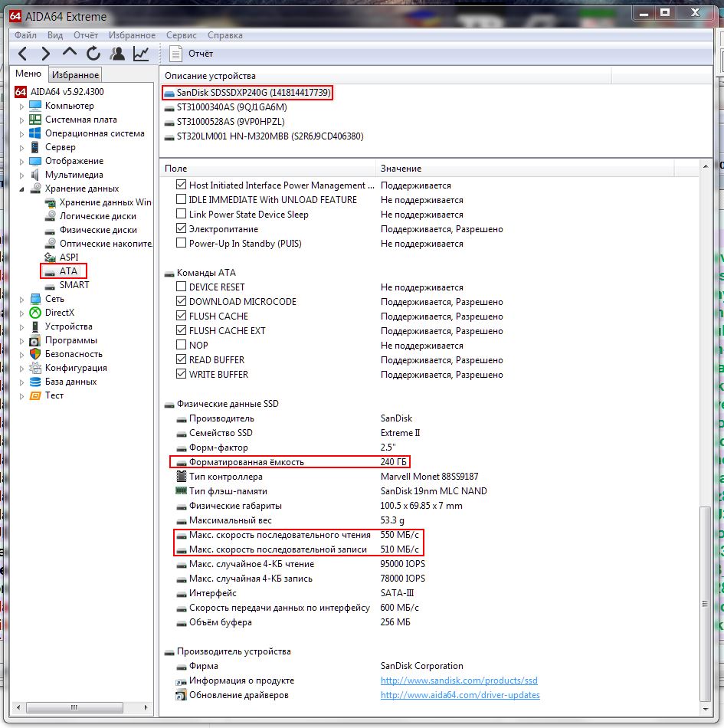This screenshot has width=724, height=728.
Task: Expand the Сеть tree node arrow
Action: (21, 300)
